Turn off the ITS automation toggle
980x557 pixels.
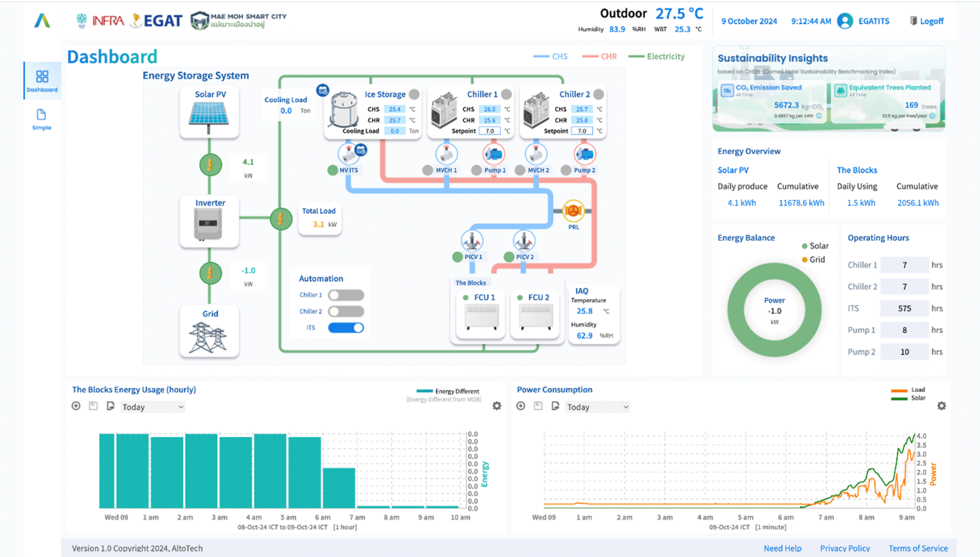click(346, 328)
